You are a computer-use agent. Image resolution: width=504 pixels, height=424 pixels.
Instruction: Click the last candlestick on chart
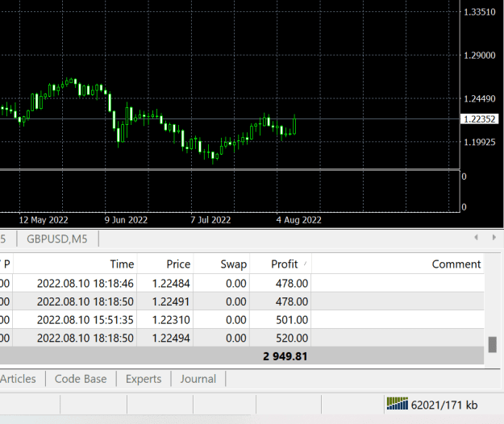click(294, 125)
